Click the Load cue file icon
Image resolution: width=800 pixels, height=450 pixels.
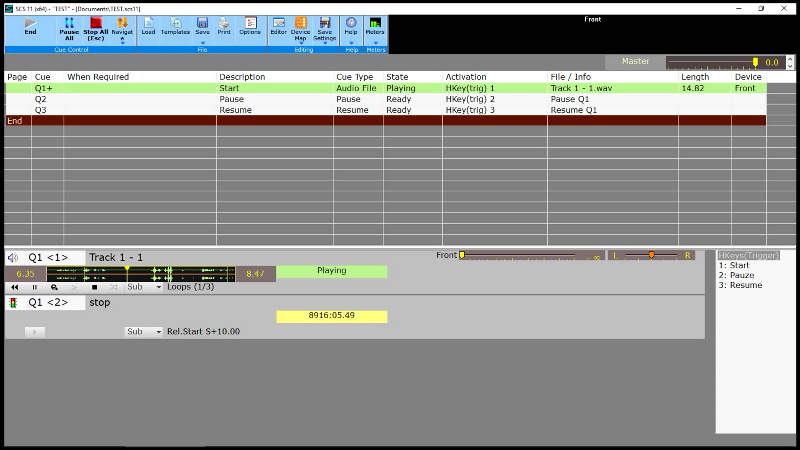(x=148, y=26)
